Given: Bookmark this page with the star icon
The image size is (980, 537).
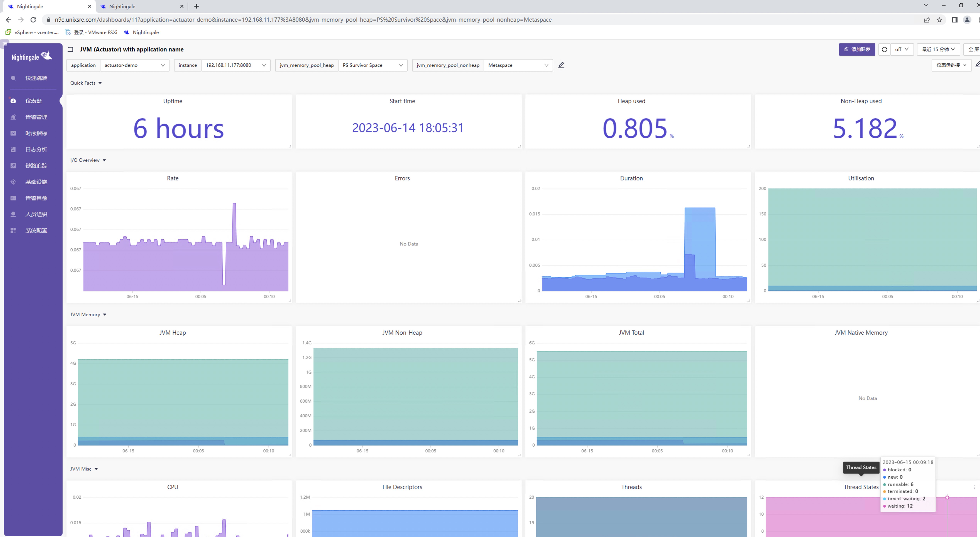Looking at the screenshot, I should click(x=939, y=20).
